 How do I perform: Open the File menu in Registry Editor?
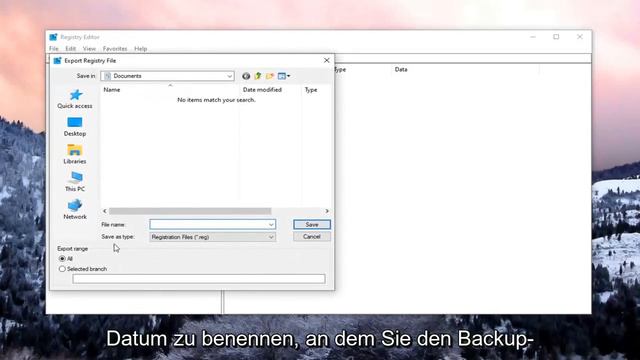pos(53,49)
